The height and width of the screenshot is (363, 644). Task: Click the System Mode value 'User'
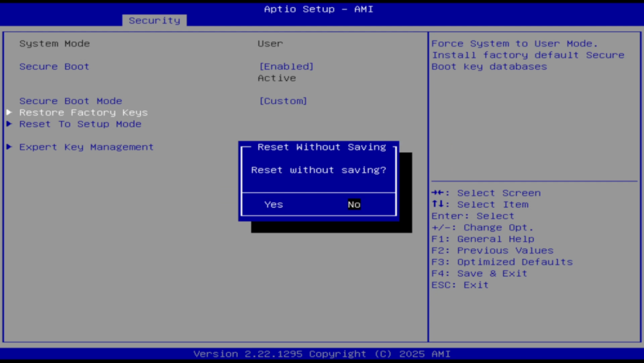pos(270,43)
